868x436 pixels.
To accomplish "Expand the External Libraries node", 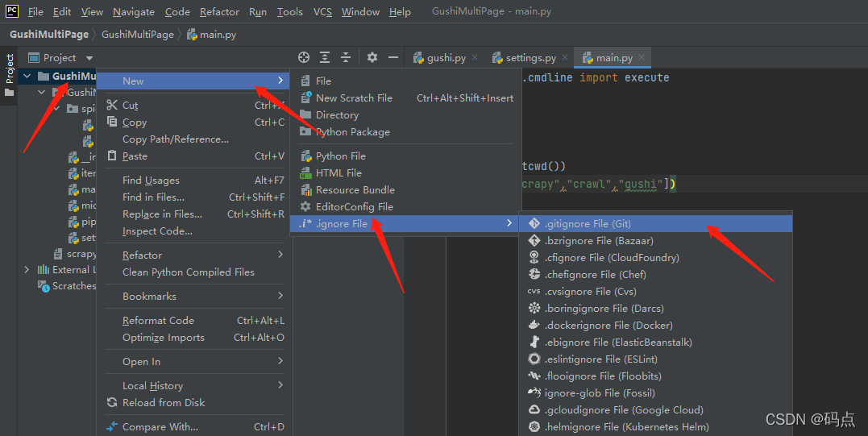I will (x=27, y=269).
